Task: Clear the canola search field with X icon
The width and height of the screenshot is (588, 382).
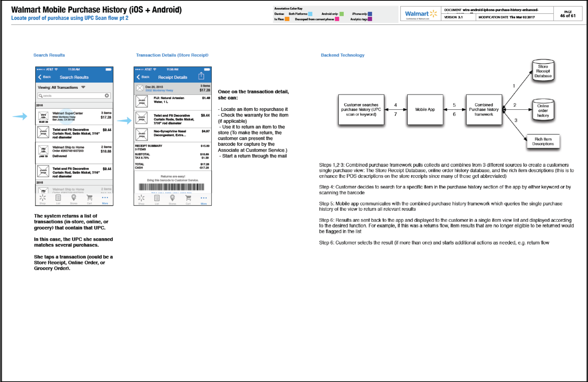Action: click(107, 96)
